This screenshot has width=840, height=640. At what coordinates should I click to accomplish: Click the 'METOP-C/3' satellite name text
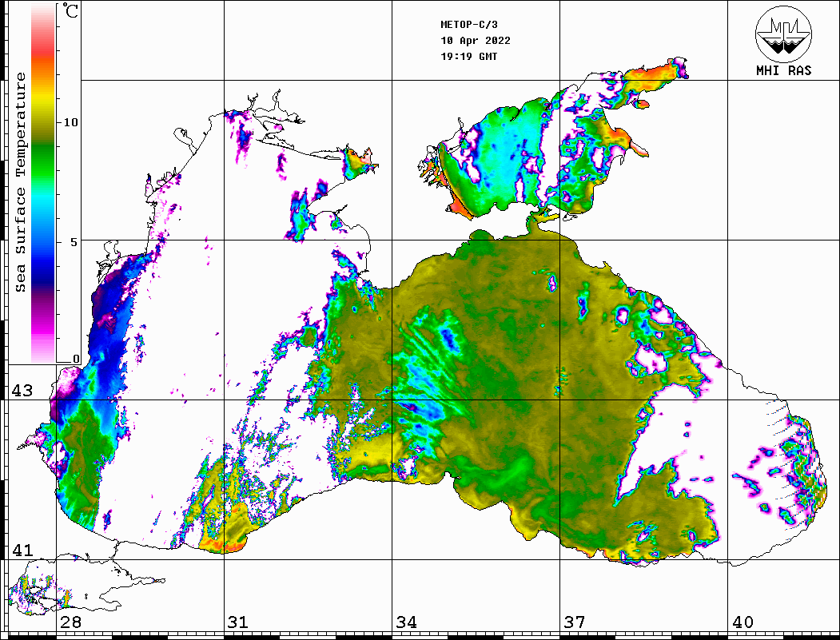468,25
